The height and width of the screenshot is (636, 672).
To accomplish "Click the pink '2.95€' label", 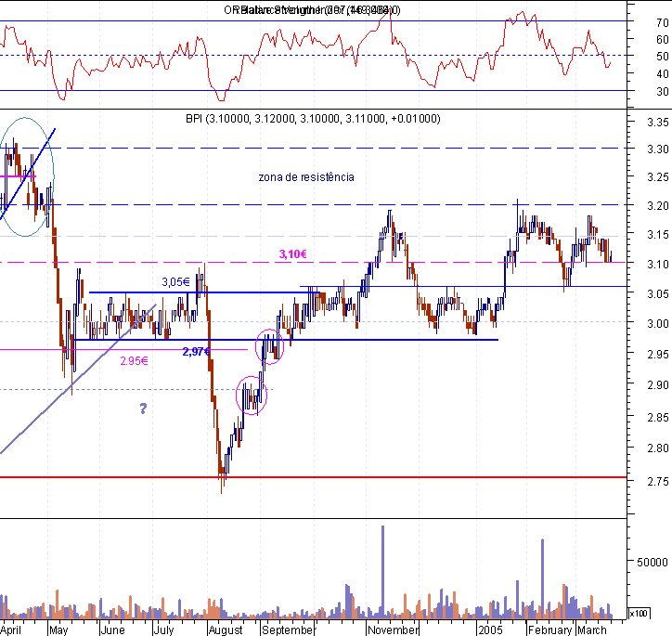I will point(134,361).
